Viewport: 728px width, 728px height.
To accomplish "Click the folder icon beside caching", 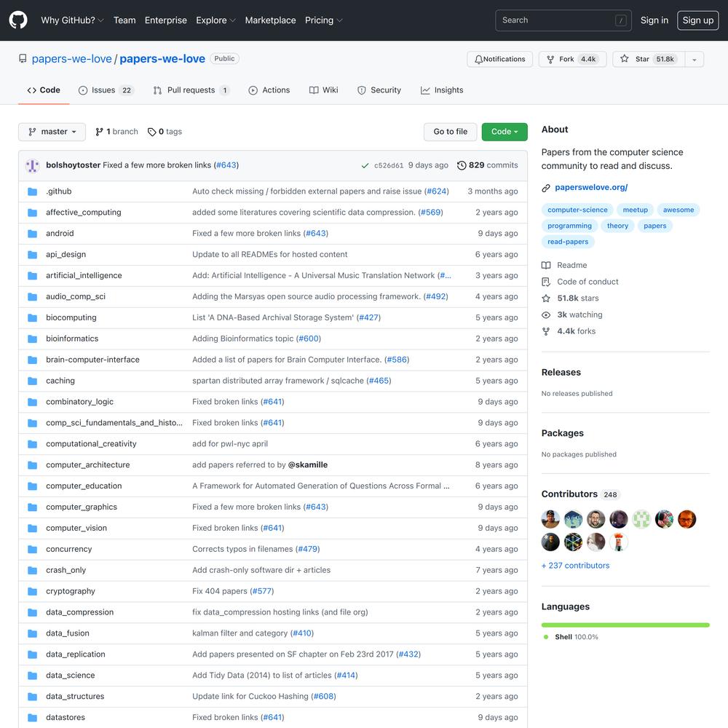I will (x=33, y=381).
